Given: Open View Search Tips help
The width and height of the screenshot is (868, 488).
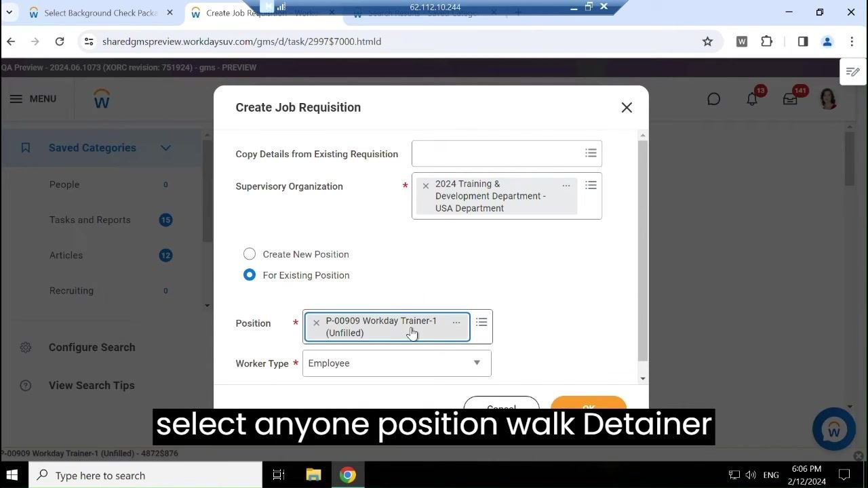Looking at the screenshot, I should pyautogui.click(x=92, y=385).
